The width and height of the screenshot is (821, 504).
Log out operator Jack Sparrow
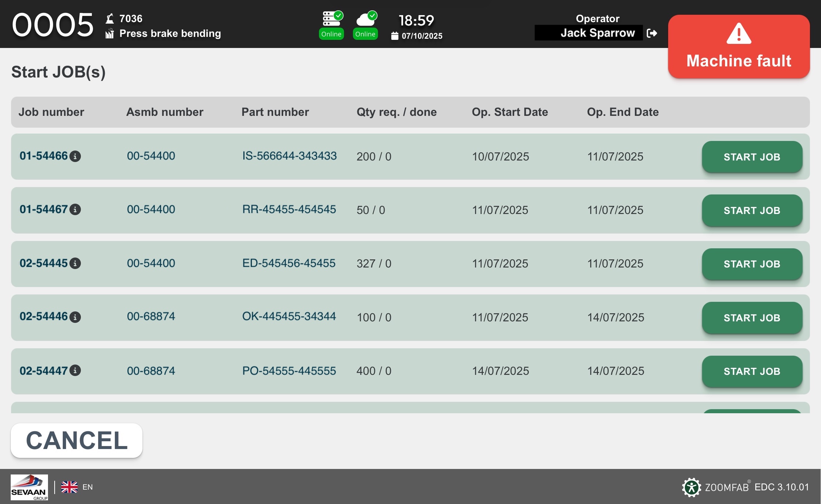[652, 33]
